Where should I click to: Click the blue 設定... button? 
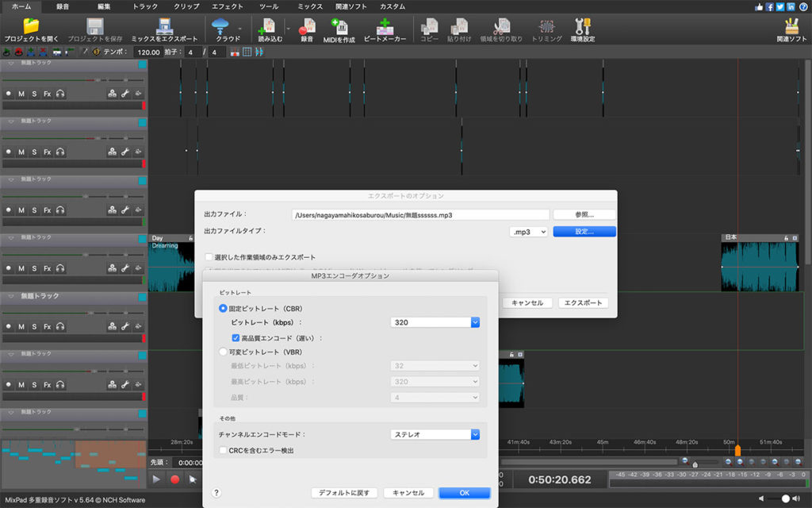click(x=584, y=232)
